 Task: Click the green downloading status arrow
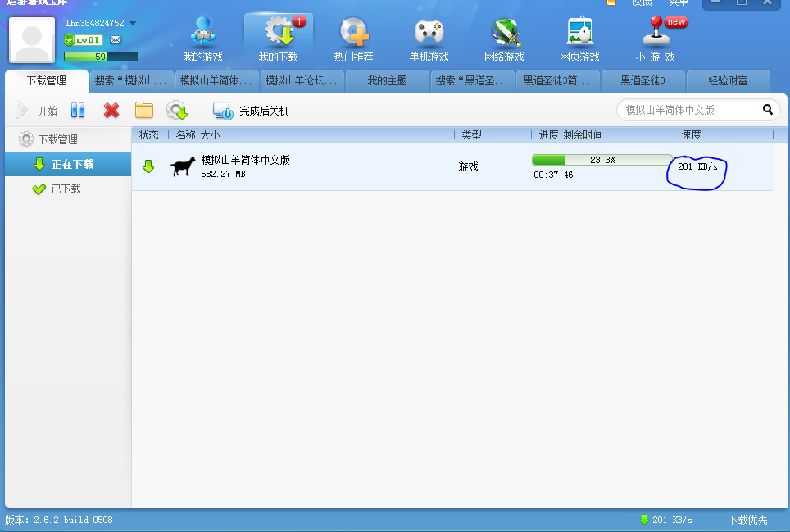coord(148,166)
